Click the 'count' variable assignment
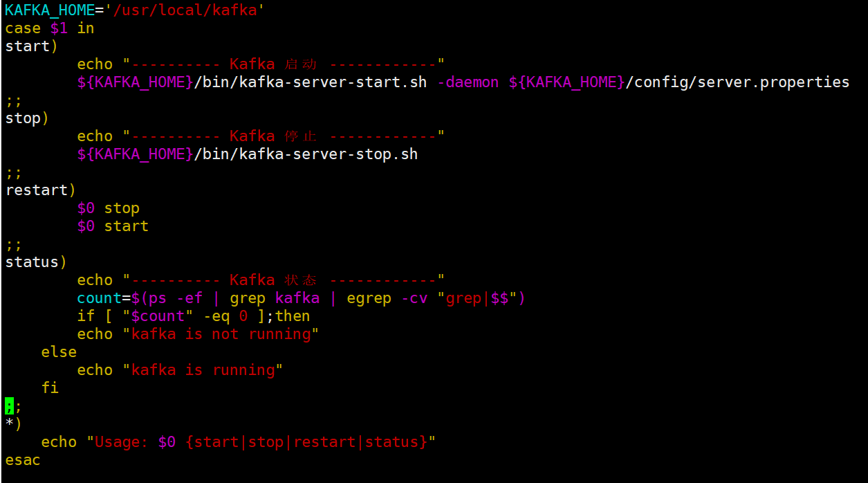 (100, 298)
